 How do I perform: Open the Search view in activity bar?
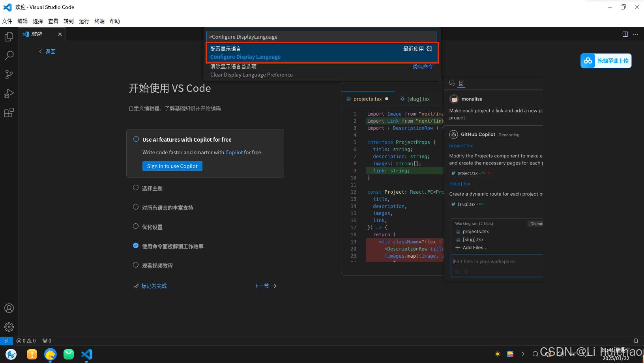9,56
